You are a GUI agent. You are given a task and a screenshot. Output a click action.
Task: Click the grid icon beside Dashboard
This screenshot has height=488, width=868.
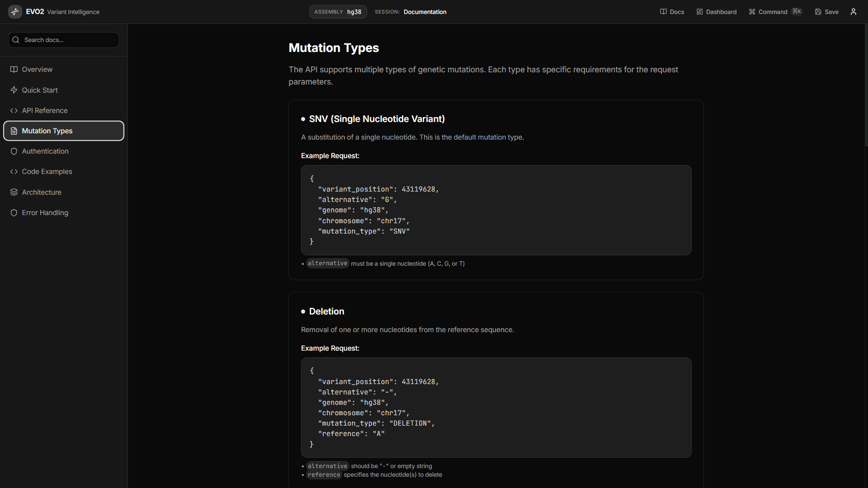tap(699, 12)
